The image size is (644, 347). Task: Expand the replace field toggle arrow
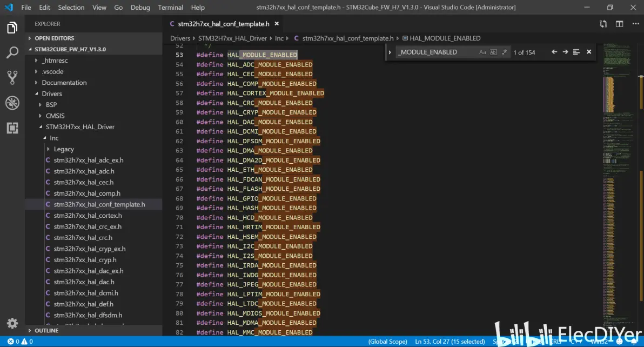click(x=390, y=52)
